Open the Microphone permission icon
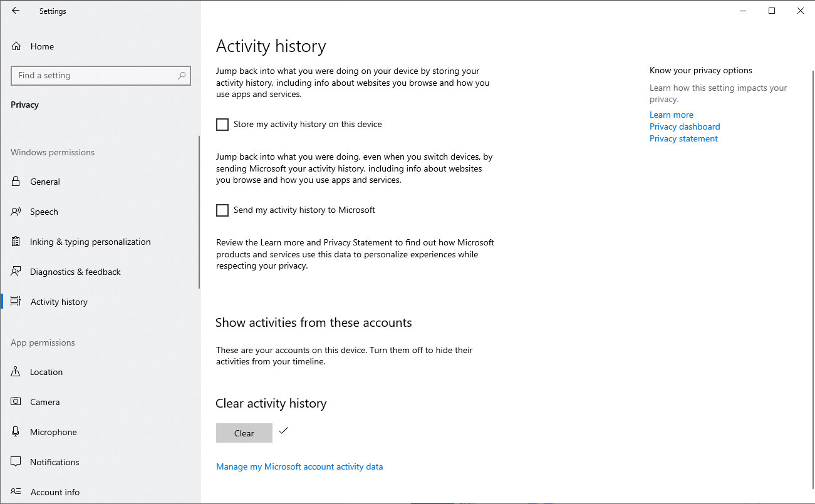The width and height of the screenshot is (815, 504). pyautogui.click(x=16, y=432)
